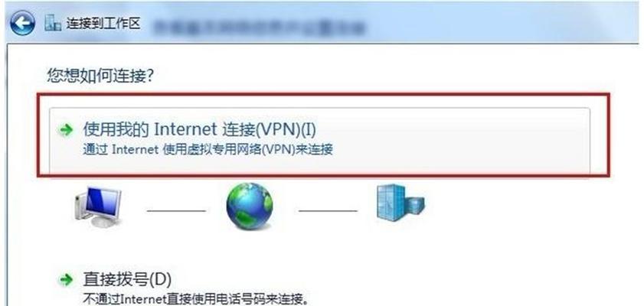Click the green arrow beside the VPN option

pyautogui.click(x=66, y=131)
